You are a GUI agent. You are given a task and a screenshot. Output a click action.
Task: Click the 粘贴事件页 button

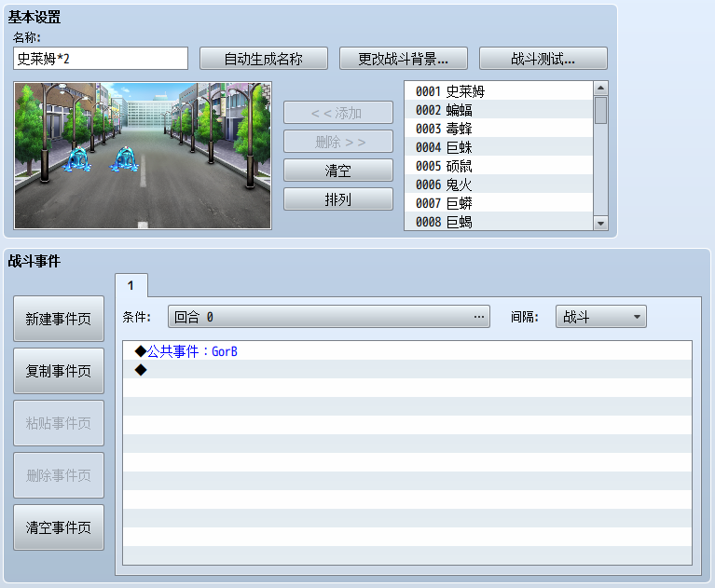[59, 423]
